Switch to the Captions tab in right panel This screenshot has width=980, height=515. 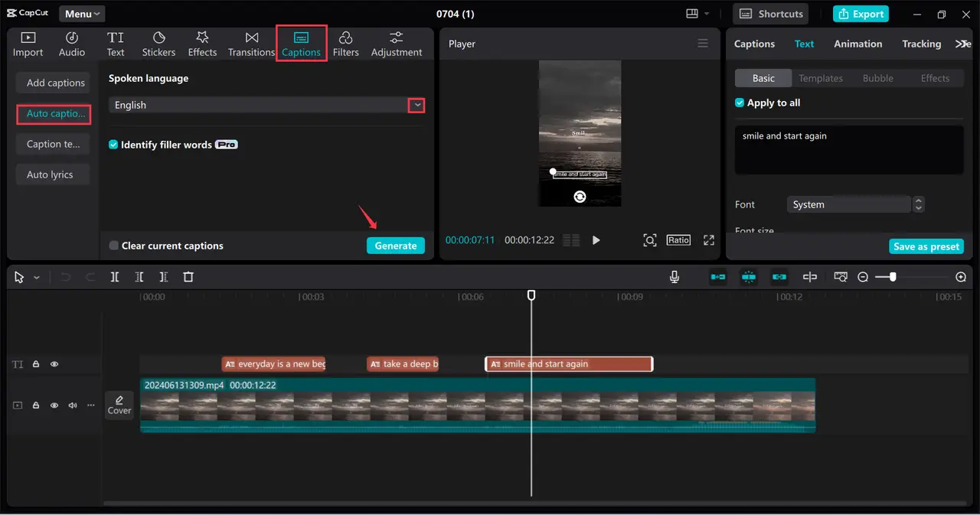point(754,44)
